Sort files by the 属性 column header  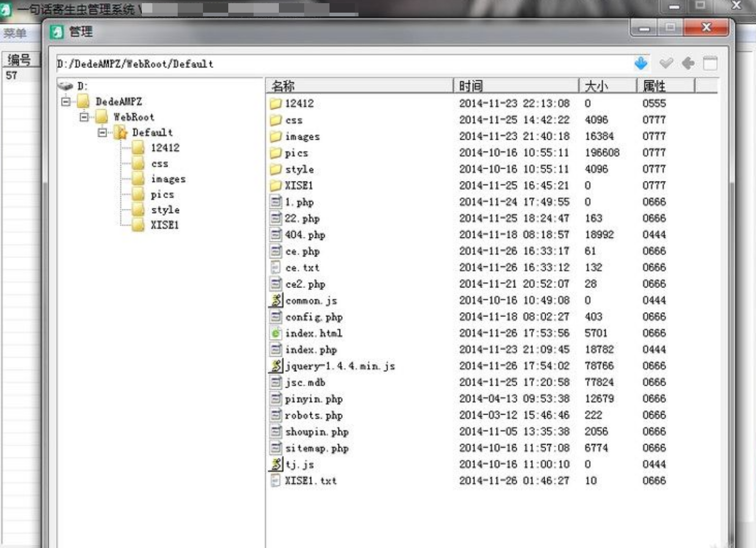pos(666,85)
